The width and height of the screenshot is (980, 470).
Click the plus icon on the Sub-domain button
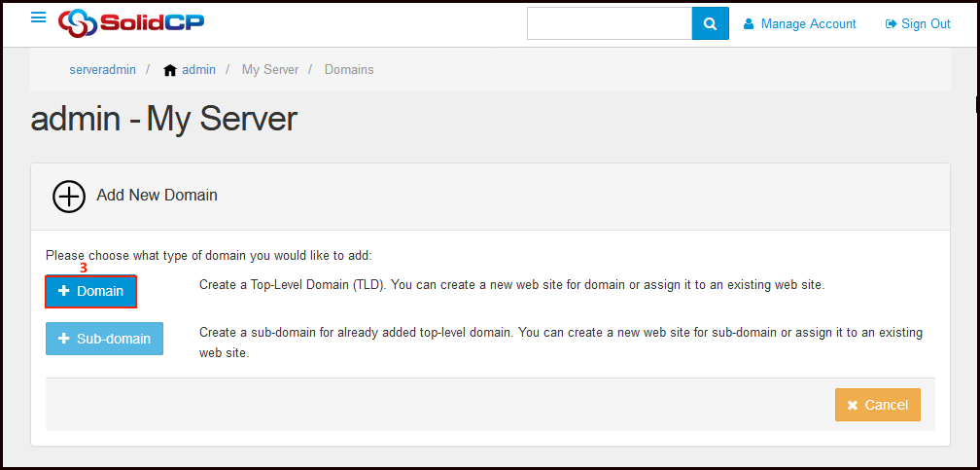(x=64, y=339)
